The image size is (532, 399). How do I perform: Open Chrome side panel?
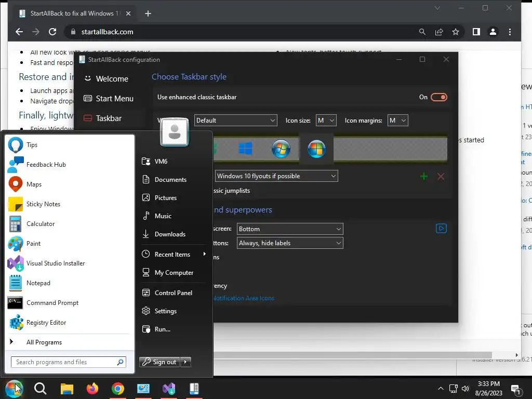476,32
